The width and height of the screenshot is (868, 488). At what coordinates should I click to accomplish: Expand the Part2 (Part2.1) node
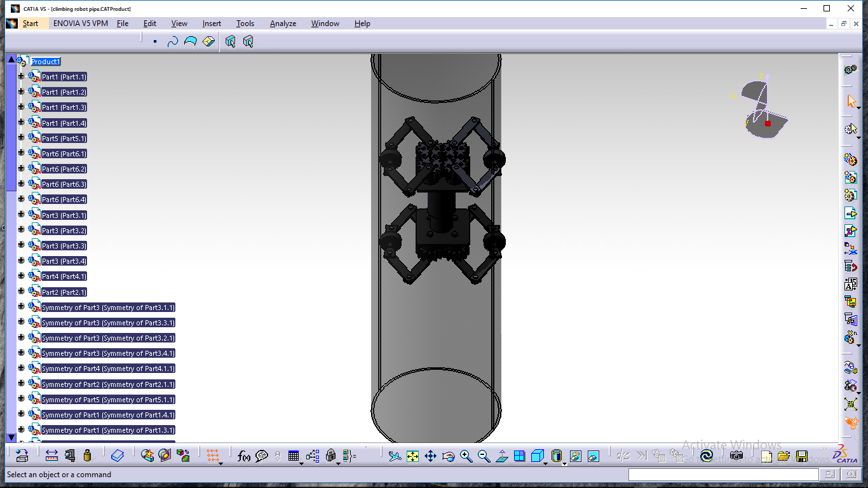[21, 292]
